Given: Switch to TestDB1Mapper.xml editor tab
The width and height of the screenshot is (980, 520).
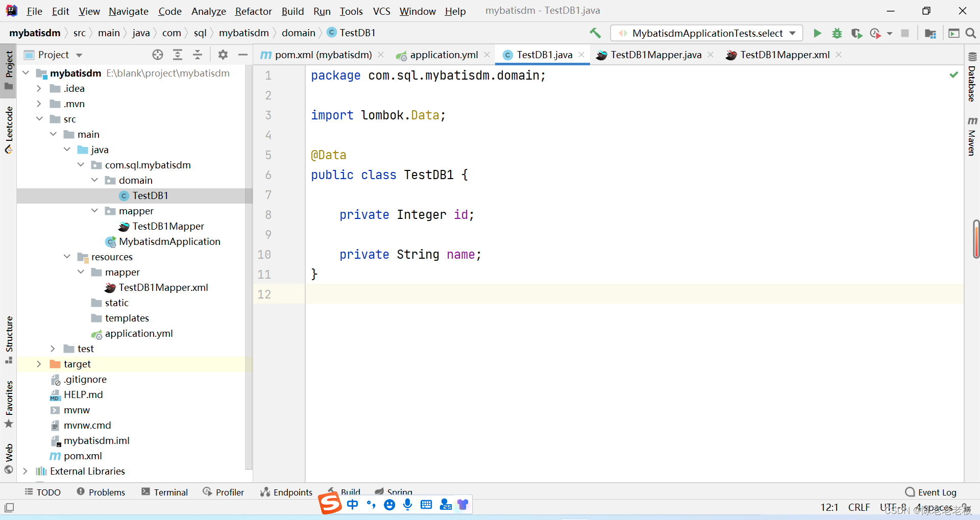Looking at the screenshot, I should (785, 55).
